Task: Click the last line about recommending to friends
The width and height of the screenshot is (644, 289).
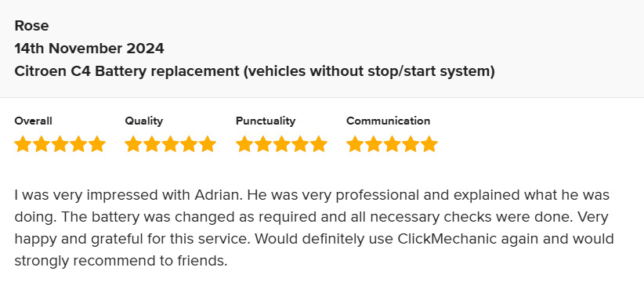Action: click(x=121, y=261)
